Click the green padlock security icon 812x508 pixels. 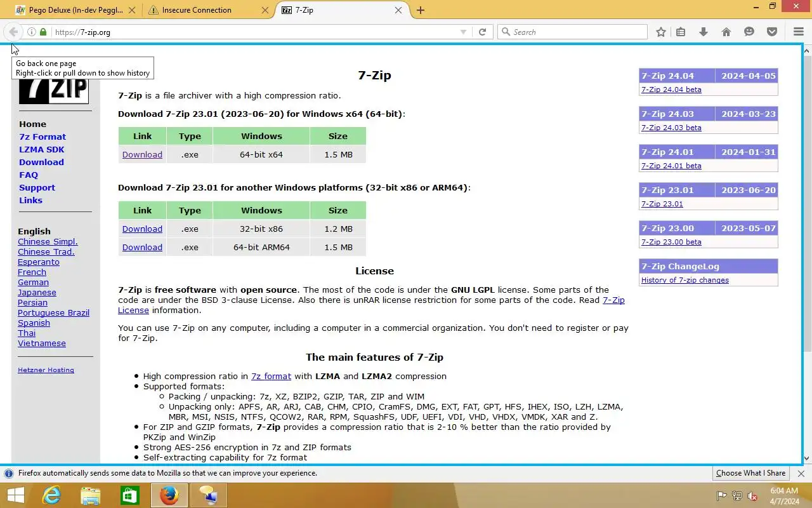(x=43, y=32)
